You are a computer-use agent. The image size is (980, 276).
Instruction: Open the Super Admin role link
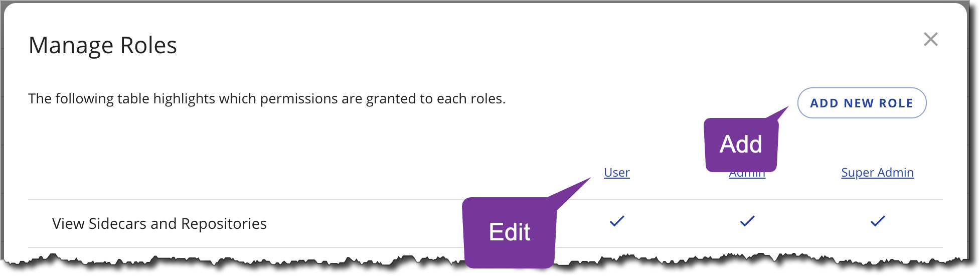877,172
